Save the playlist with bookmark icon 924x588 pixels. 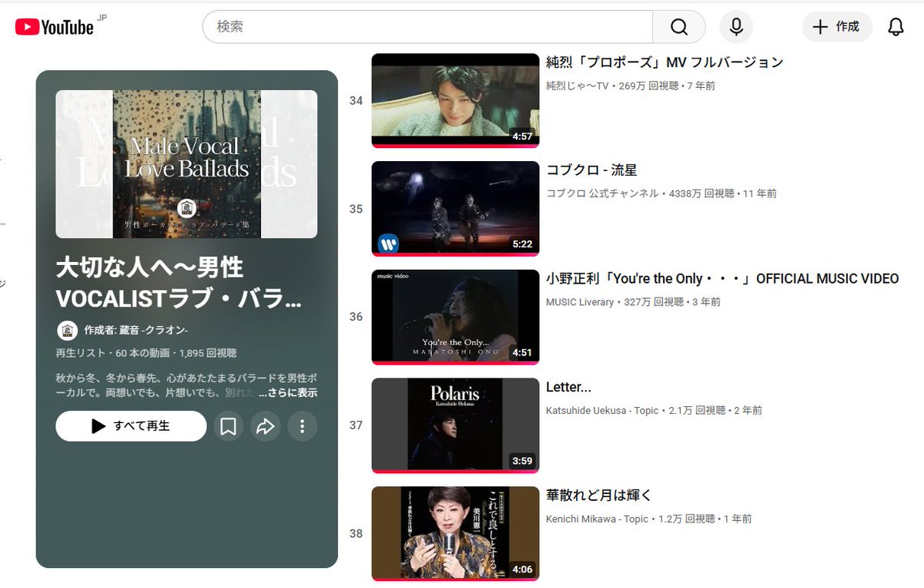(x=228, y=426)
